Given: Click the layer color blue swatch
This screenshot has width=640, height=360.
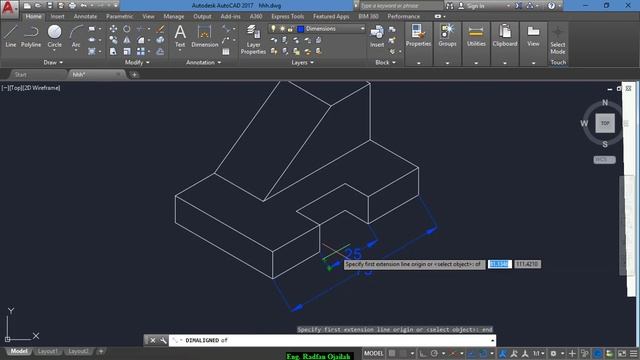Looking at the screenshot, I should tap(301, 29).
